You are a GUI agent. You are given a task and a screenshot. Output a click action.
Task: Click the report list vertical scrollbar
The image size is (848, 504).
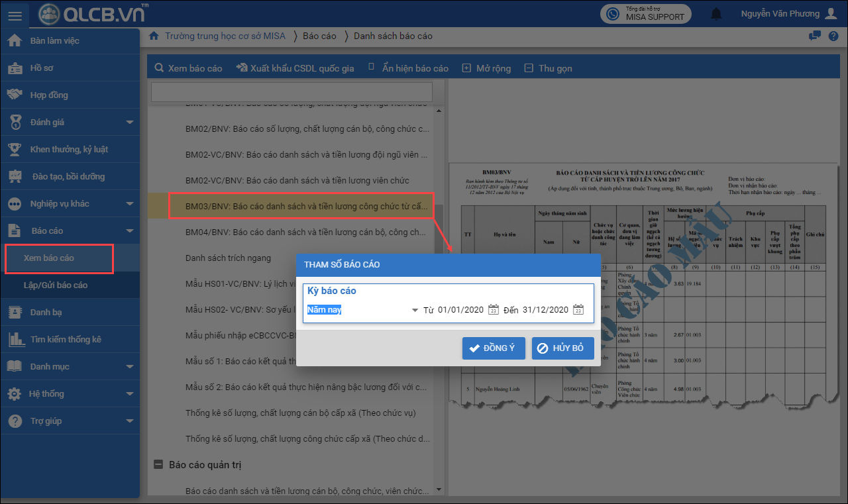[437, 298]
